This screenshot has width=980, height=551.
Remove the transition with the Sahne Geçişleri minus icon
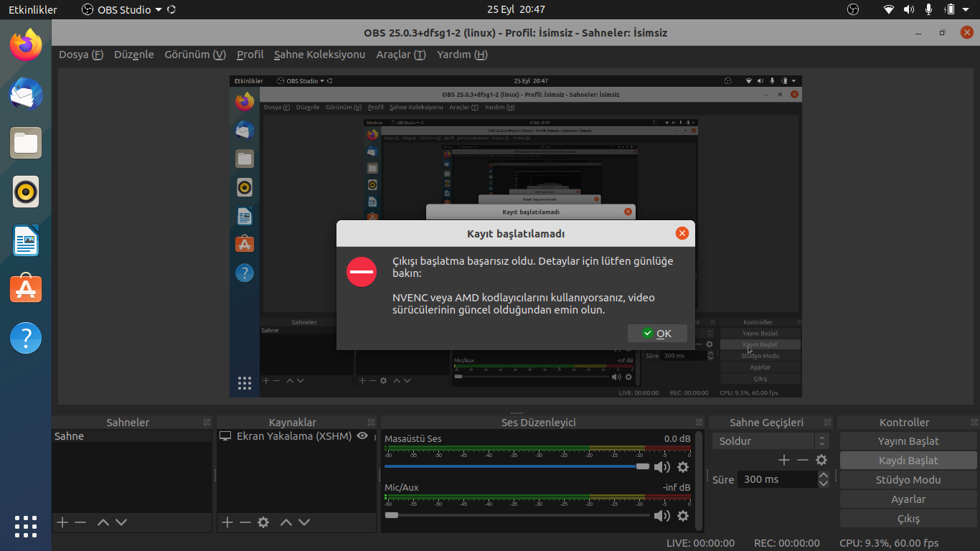pos(803,460)
